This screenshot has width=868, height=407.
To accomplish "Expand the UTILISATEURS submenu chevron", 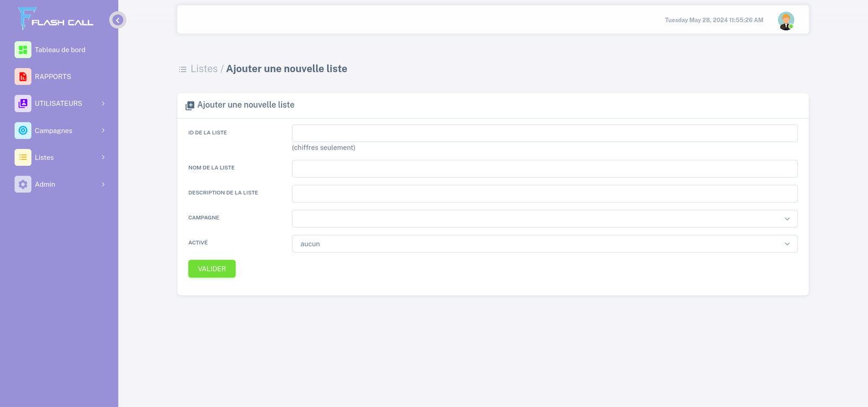I will pyautogui.click(x=103, y=104).
